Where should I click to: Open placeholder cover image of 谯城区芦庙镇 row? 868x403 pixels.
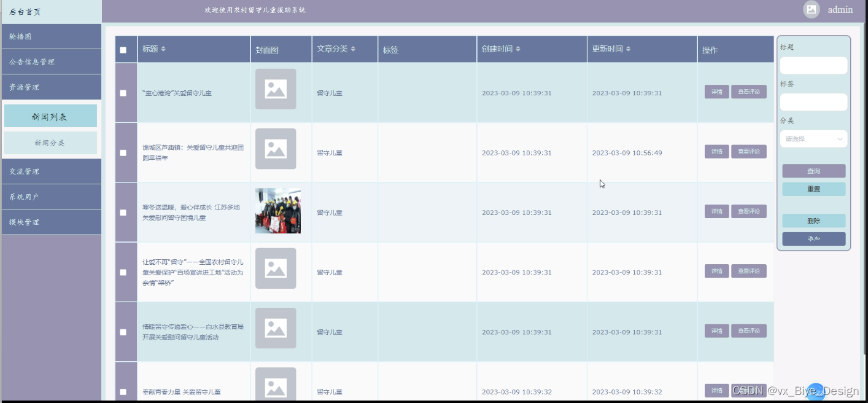pyautogui.click(x=276, y=149)
